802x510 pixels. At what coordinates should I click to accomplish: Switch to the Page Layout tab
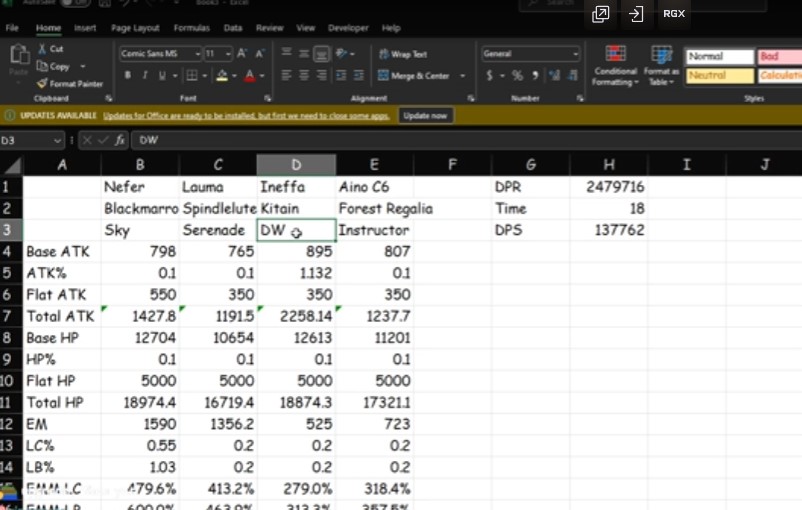[x=135, y=28]
